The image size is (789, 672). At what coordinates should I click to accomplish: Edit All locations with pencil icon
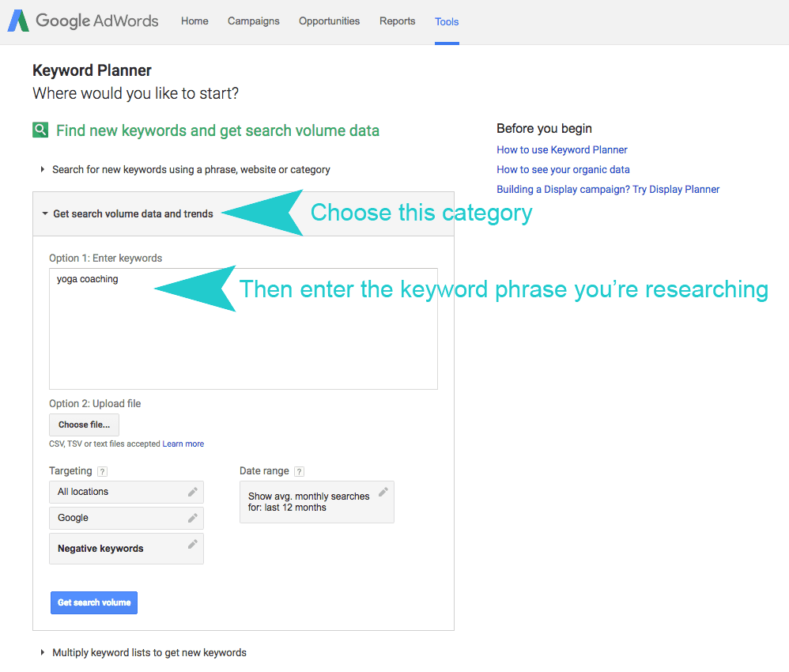193,492
